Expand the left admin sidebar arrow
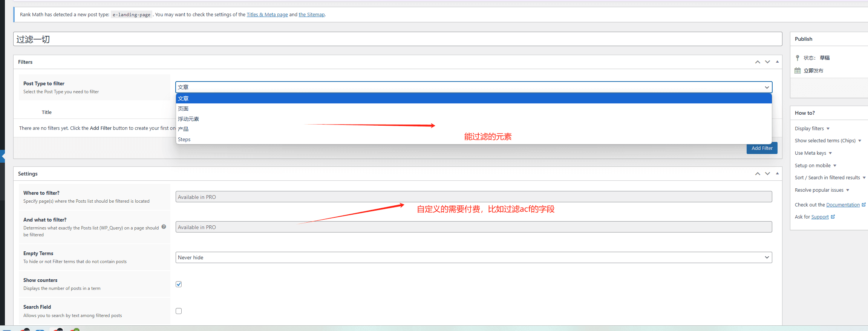Screen dimensions: 868x331 (x=3, y=156)
